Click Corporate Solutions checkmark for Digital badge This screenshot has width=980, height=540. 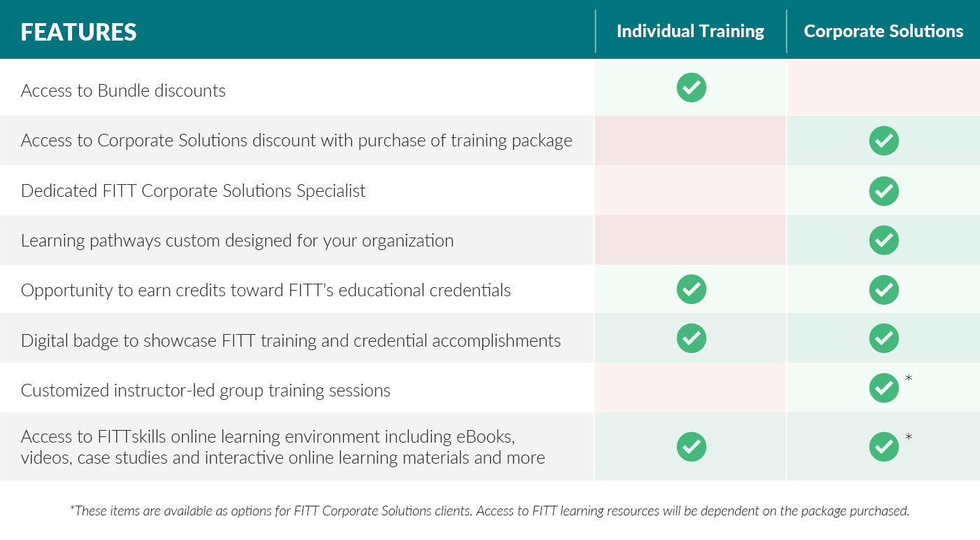884,338
